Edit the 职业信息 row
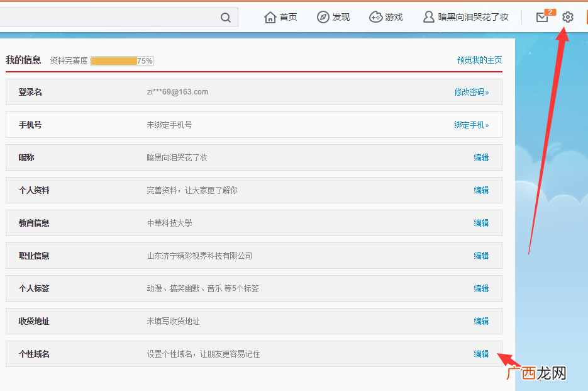Viewport: 588px width, 391px height. tap(481, 256)
